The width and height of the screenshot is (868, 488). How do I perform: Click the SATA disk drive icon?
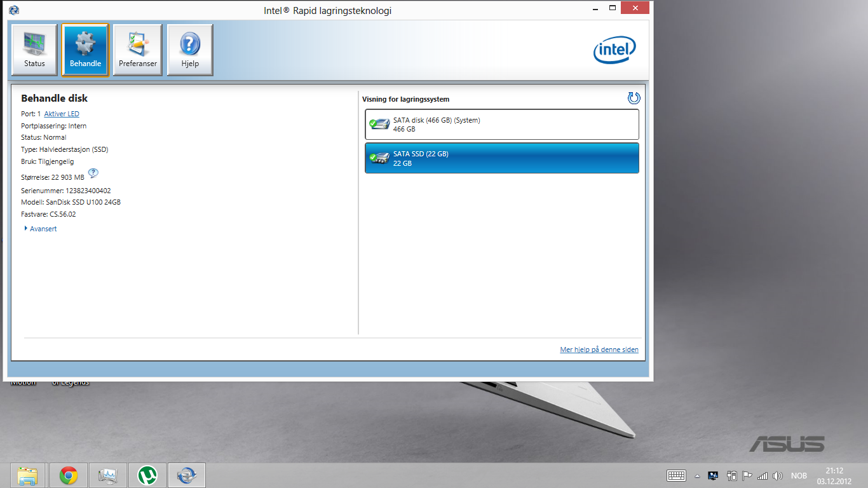coord(379,125)
